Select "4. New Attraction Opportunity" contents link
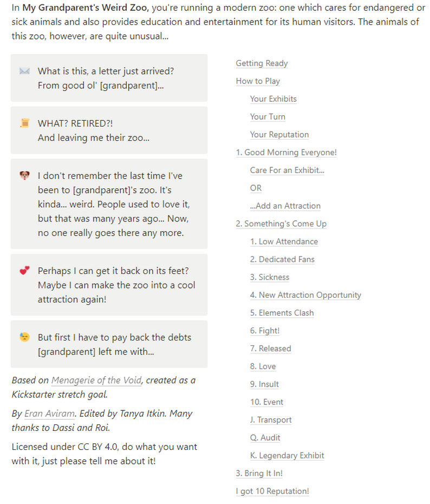The image size is (430, 504). [x=305, y=295]
